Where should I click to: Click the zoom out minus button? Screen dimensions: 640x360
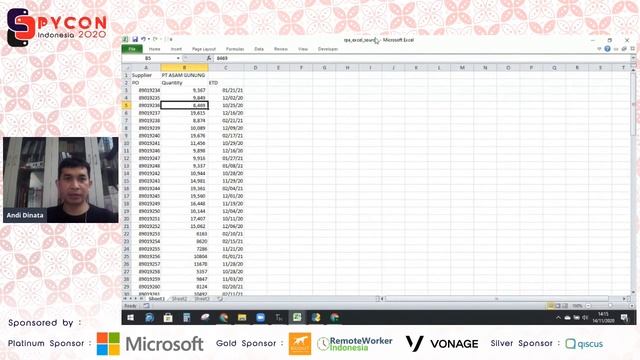click(x=588, y=306)
